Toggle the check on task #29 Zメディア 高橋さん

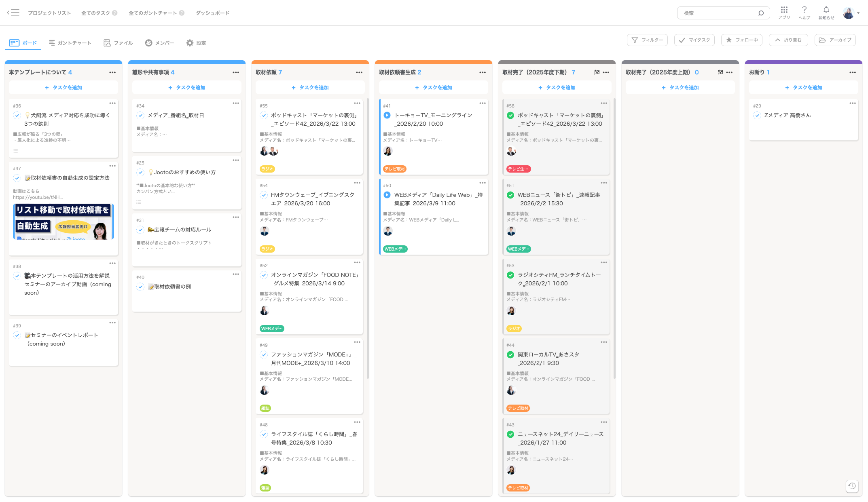click(757, 116)
